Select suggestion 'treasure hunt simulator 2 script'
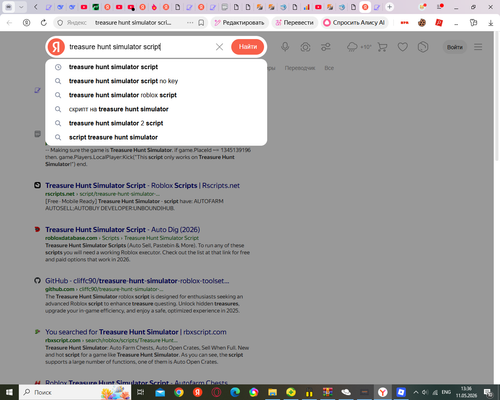This screenshot has height=400, width=500. tap(156, 123)
